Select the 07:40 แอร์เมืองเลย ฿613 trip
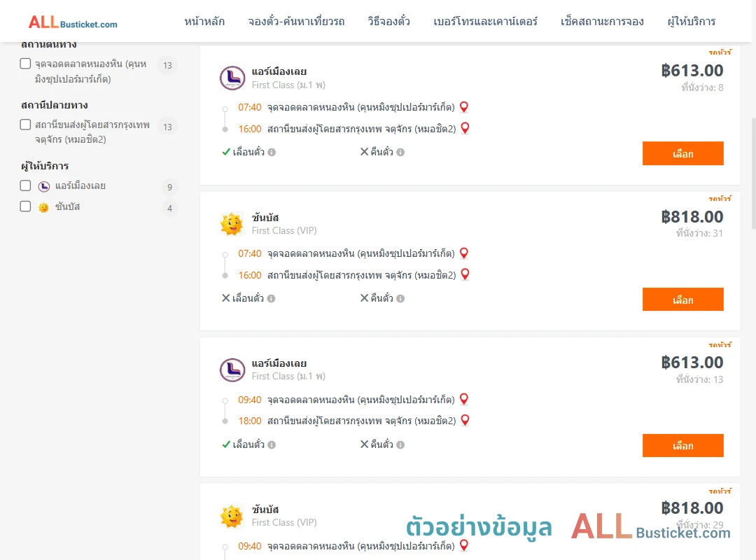Screen dimensions: 756x560 (x=682, y=153)
